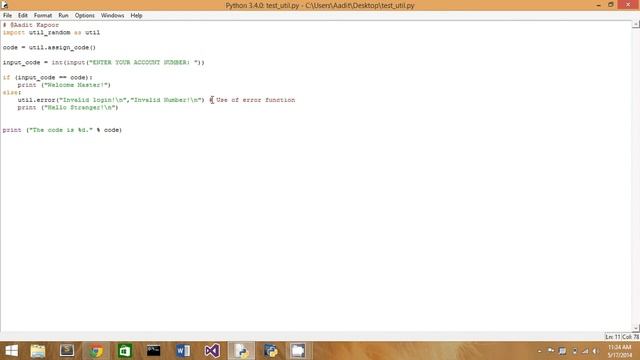The image size is (640, 360).
Task: Open Visual Studio from the taskbar
Action: 212,351
